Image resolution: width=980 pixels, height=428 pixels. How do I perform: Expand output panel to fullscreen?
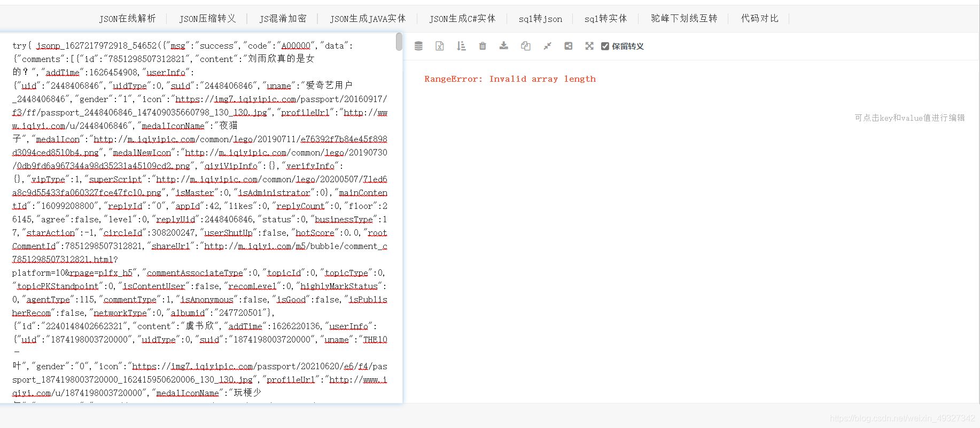pyautogui.click(x=589, y=46)
